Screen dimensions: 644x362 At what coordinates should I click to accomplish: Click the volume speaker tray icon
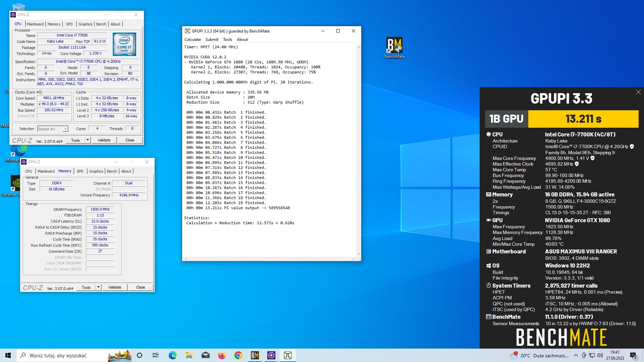coord(600,355)
